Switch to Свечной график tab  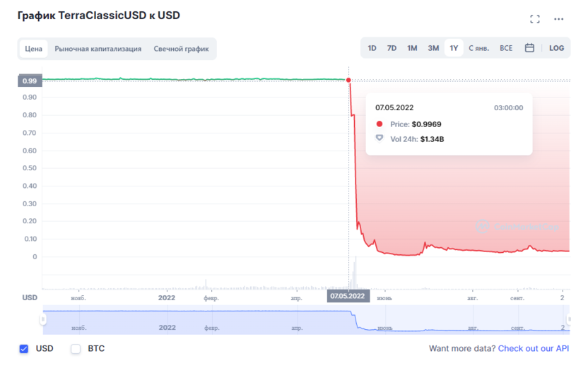coord(181,49)
